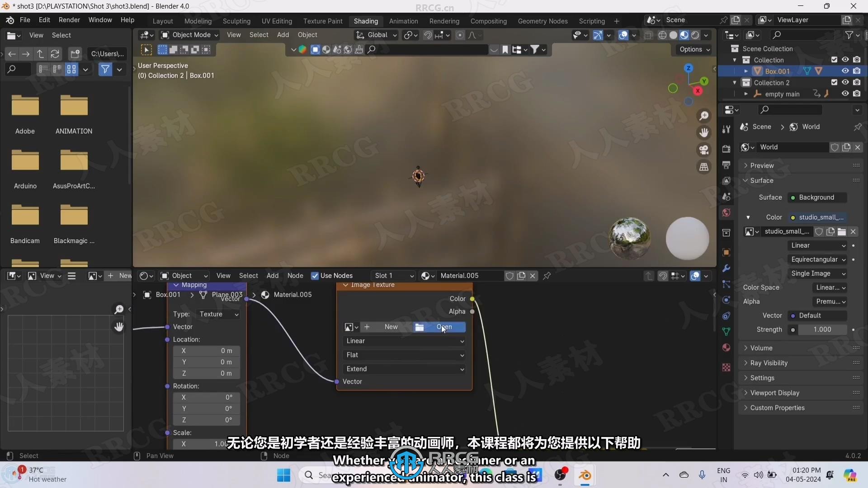
Task: Select rendered viewport shading
Action: point(695,35)
